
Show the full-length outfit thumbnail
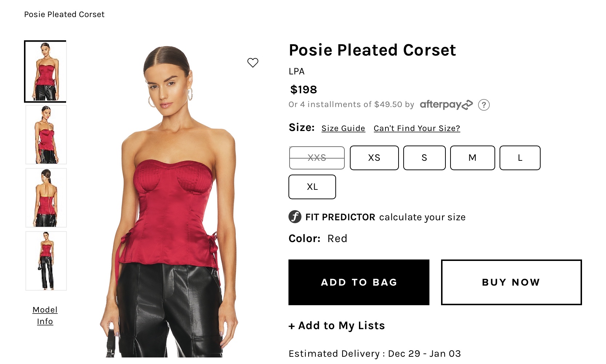tap(46, 261)
